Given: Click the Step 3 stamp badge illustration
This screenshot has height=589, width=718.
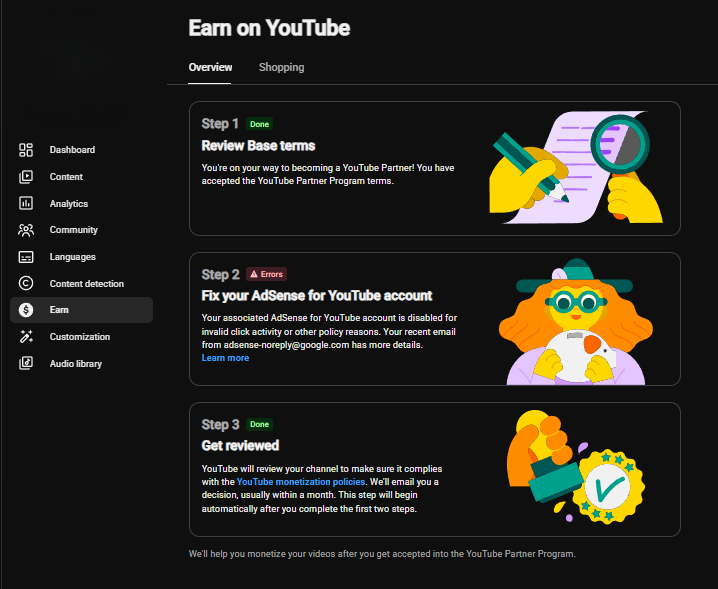Looking at the screenshot, I should point(576,468).
